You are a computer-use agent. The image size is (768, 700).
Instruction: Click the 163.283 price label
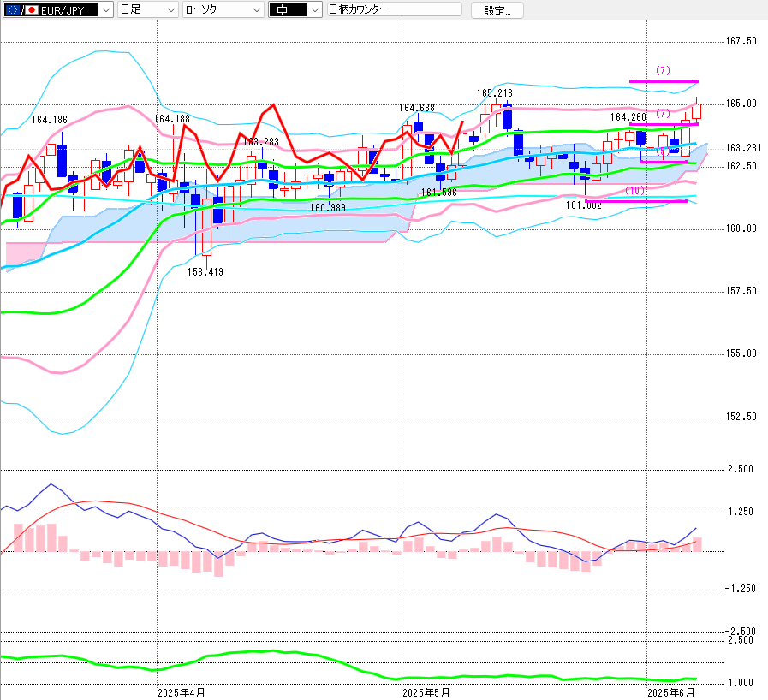click(x=261, y=141)
